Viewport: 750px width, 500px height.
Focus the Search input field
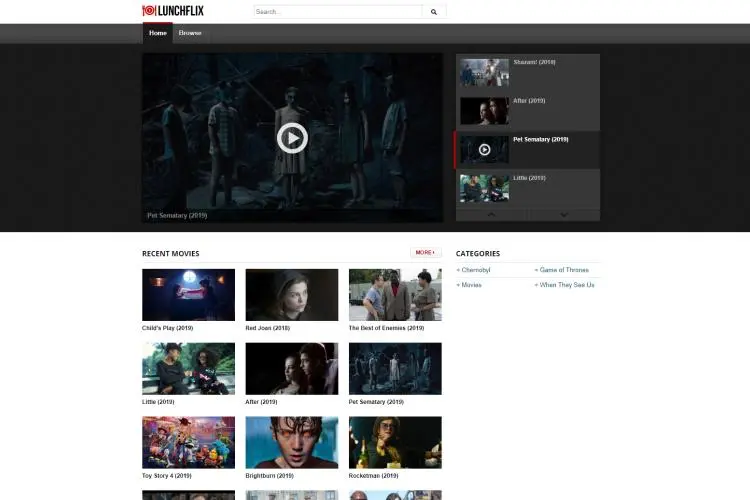338,12
